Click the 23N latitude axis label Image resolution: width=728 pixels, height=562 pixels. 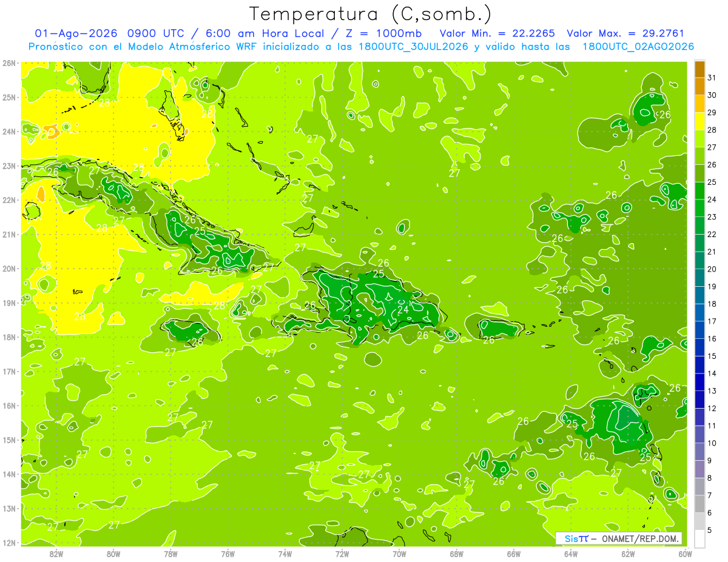(9, 166)
